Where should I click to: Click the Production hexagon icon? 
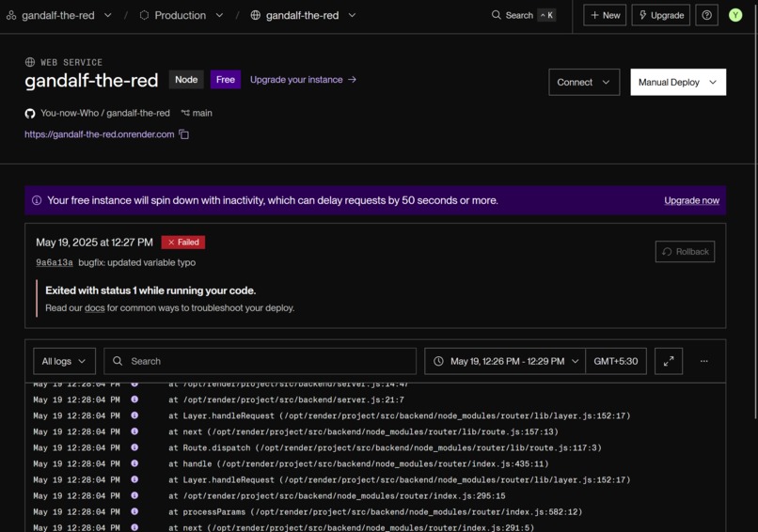coord(144,15)
